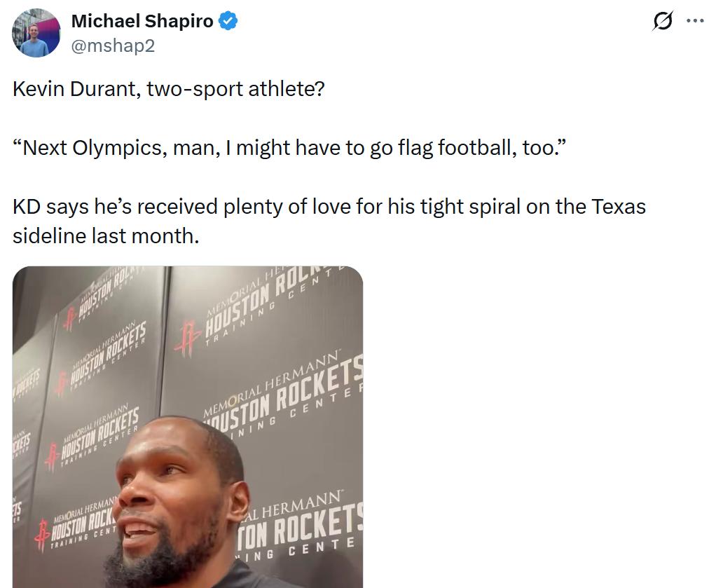Click the "Kevin Durant, two-sport athlete?" text line
The width and height of the screenshot is (716, 588).
click(169, 88)
